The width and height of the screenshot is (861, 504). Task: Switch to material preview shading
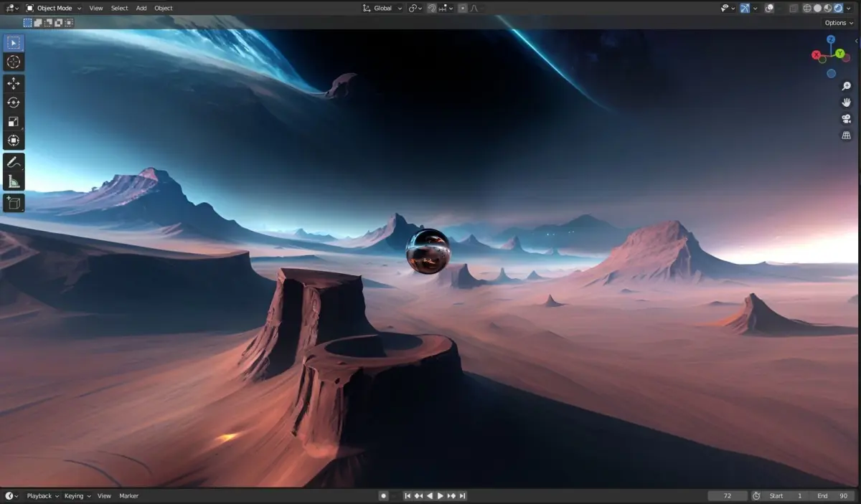click(827, 8)
